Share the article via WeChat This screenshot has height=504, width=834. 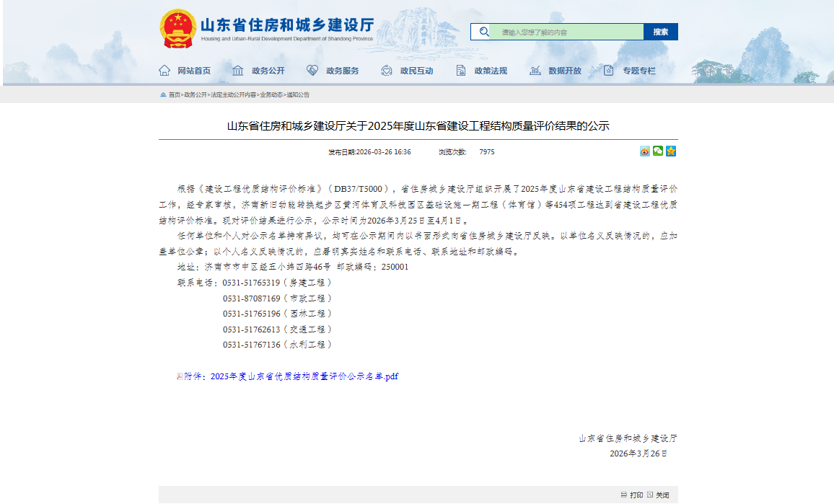tap(657, 151)
